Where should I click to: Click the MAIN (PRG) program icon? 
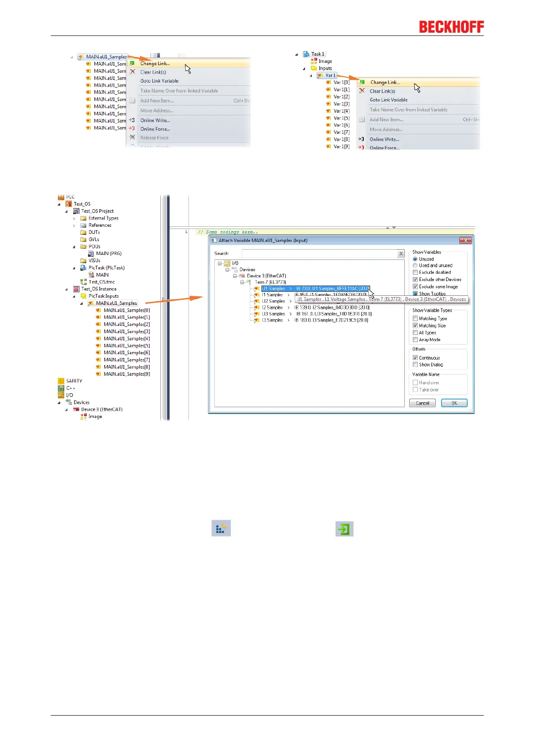coord(91,253)
